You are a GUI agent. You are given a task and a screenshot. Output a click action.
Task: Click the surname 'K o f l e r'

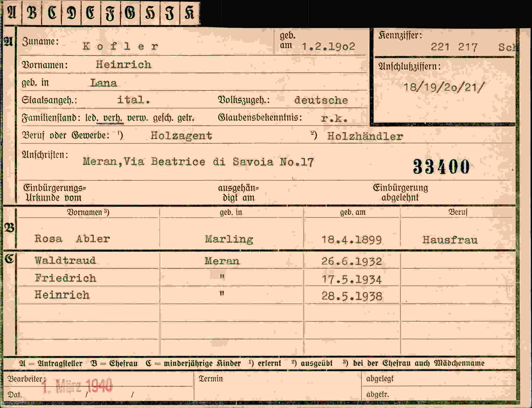pos(120,46)
